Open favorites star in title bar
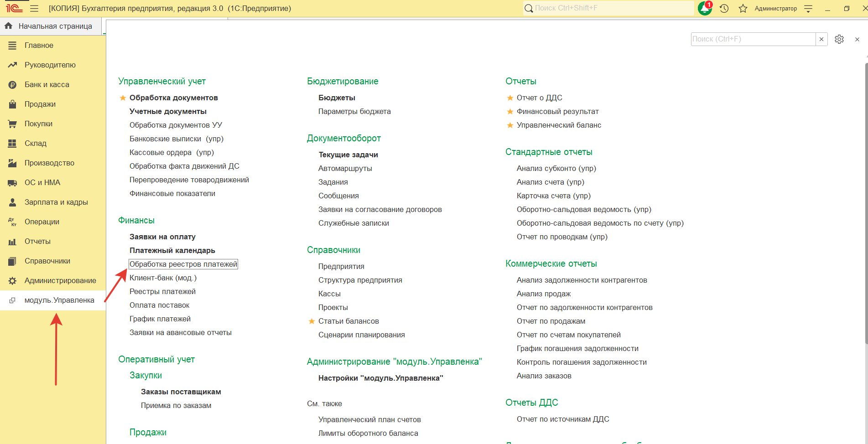Screen dimensions: 868x444 (x=743, y=8)
